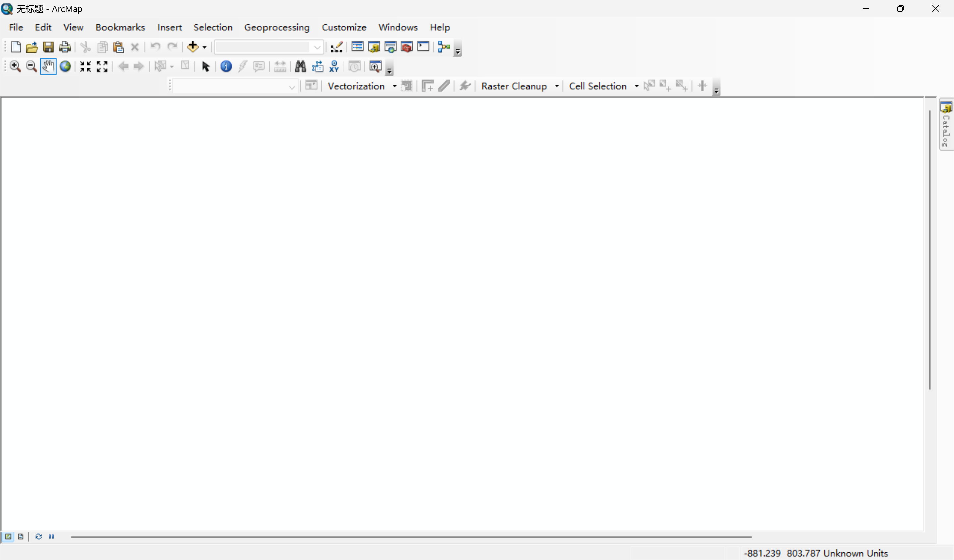Open the Geoprocessing menu

point(277,27)
